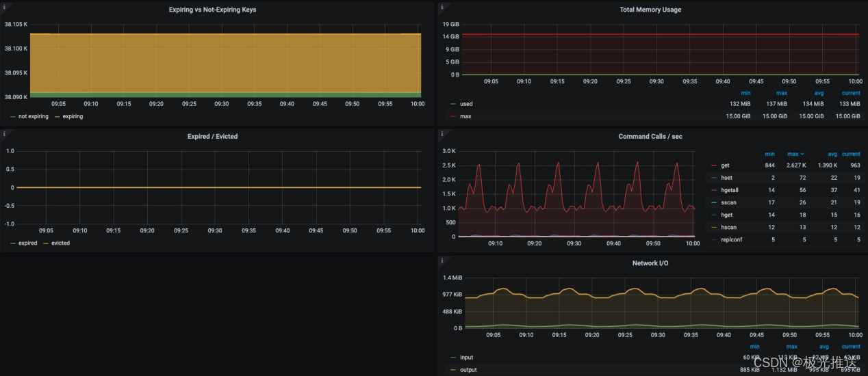Click the purple color line beside 'hgetall'

(714, 191)
